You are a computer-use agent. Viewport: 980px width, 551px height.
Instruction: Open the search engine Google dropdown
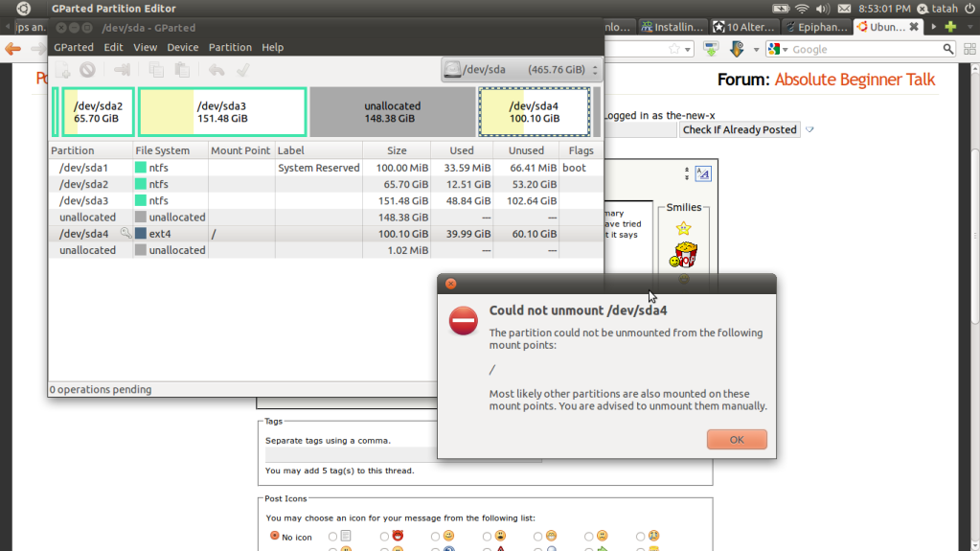(776, 50)
